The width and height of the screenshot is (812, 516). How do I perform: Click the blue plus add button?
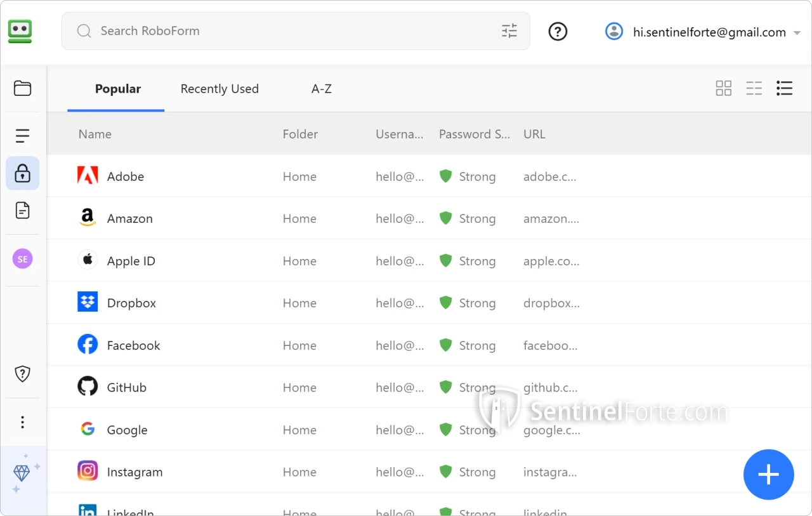769,475
